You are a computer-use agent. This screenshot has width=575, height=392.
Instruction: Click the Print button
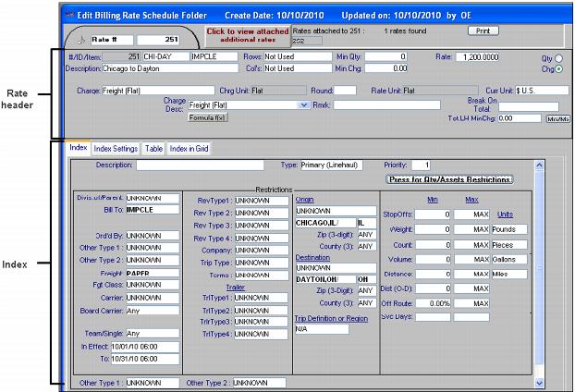point(483,31)
